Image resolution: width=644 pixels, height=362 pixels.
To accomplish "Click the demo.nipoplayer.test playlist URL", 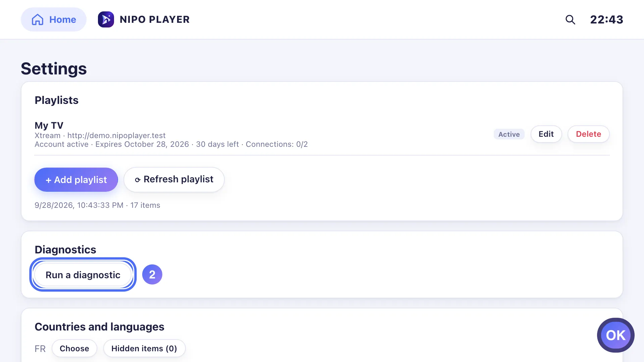I will [116, 135].
